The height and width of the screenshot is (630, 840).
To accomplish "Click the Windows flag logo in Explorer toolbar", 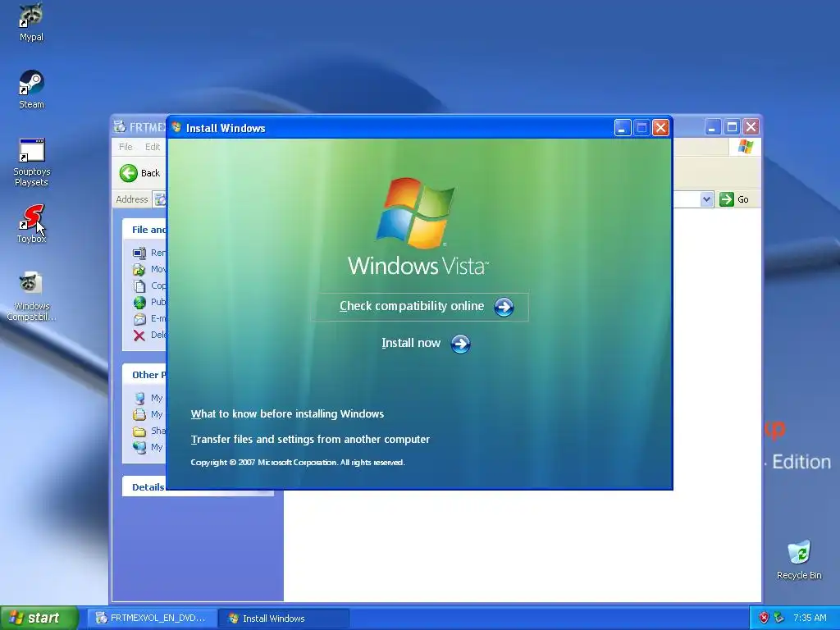I will 745,147.
